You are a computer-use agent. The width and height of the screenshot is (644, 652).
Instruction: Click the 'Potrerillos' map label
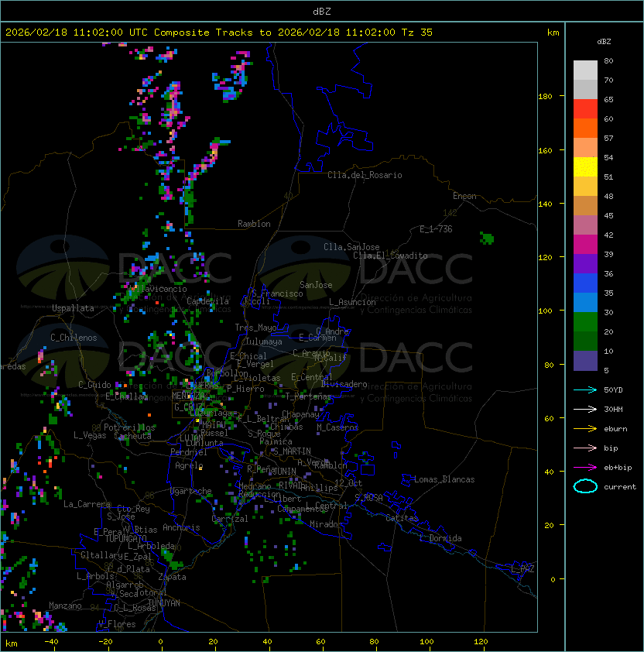point(129,427)
